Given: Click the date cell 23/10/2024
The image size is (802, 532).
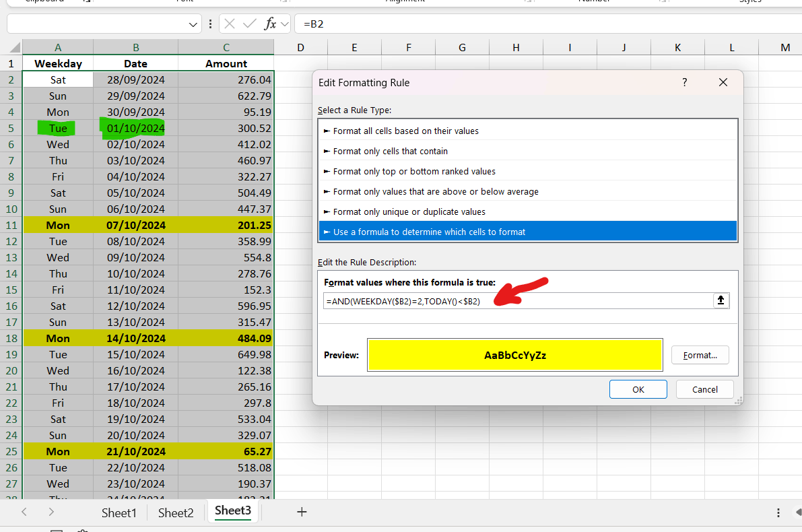Looking at the screenshot, I should [135, 484].
